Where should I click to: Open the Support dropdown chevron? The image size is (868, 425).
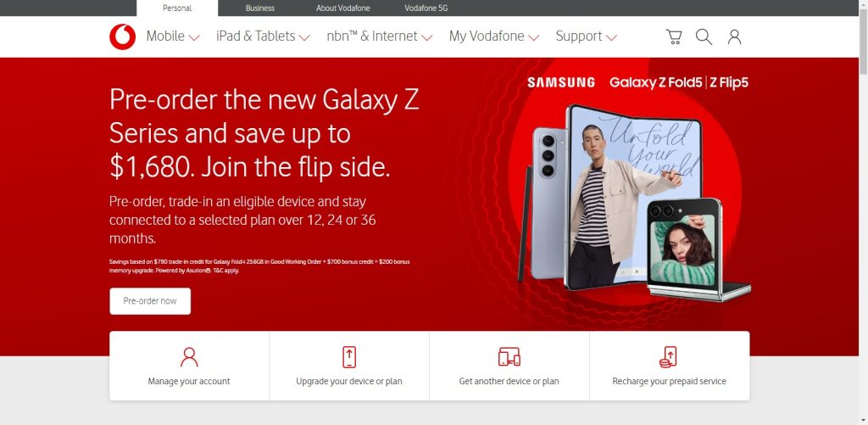click(x=611, y=37)
